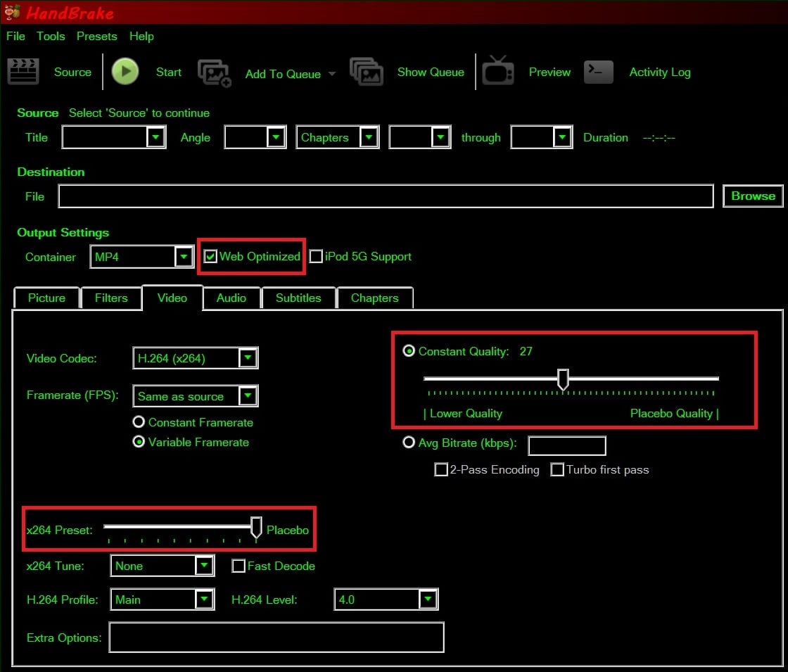This screenshot has width=788, height=672.
Task: Enable Turbo first pass checkbox
Action: click(x=557, y=469)
